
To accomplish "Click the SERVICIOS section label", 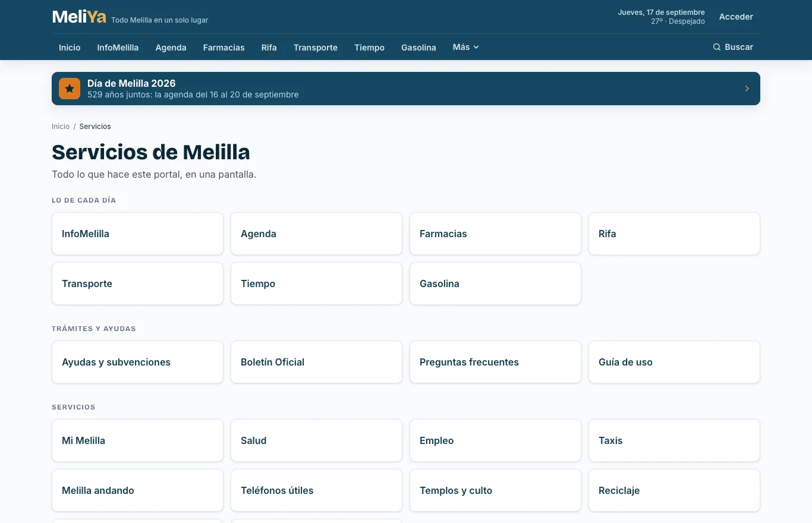I will tap(74, 407).
